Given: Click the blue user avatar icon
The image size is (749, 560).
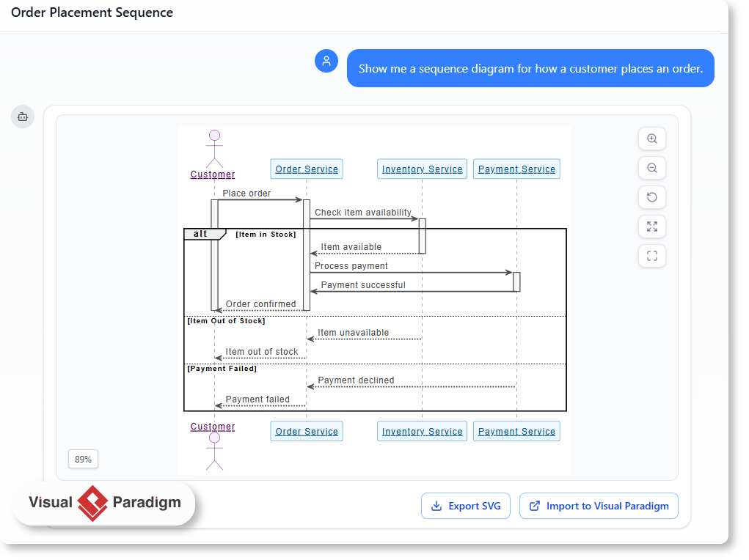Looking at the screenshot, I should click(326, 61).
